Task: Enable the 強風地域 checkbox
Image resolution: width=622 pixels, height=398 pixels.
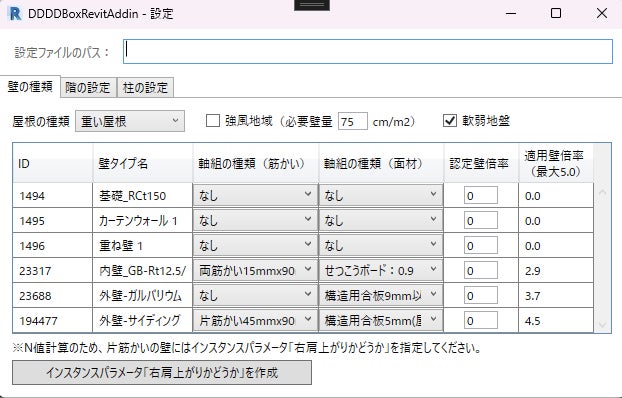Action: [x=213, y=120]
